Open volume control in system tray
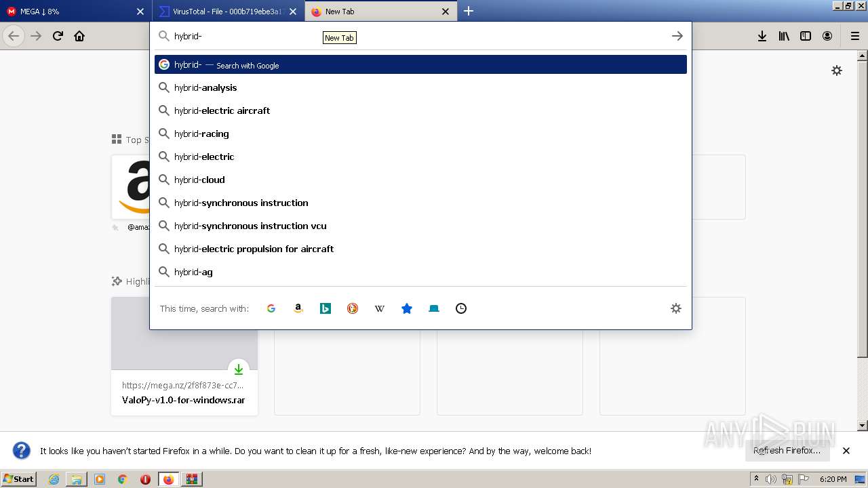Screen dimensions: 868x488 tap(771, 479)
